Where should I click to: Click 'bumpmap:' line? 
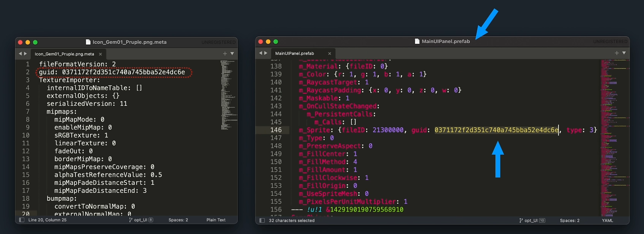pos(62,199)
